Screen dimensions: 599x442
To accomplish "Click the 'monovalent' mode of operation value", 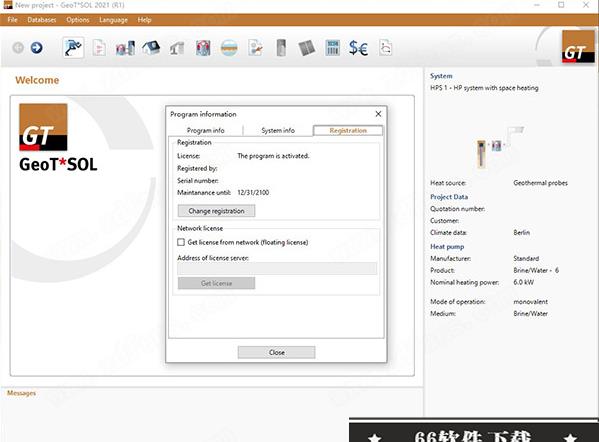I will [531, 302].
